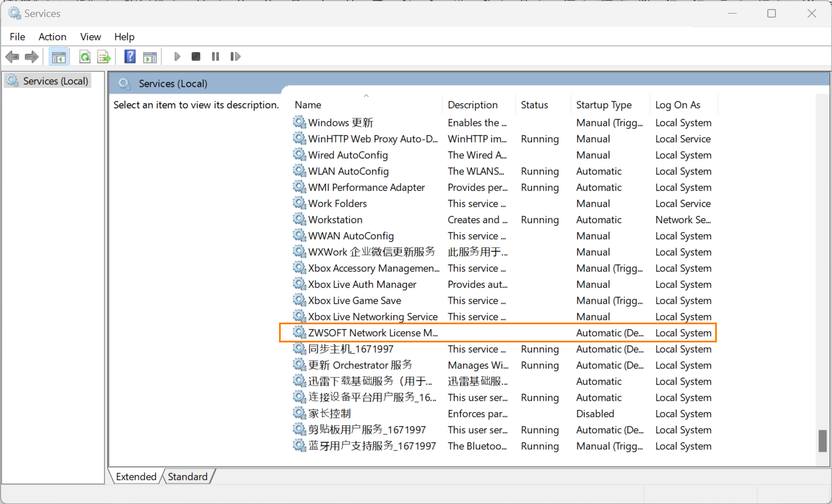Click gear icon of Windows 更新 service

[299, 122]
